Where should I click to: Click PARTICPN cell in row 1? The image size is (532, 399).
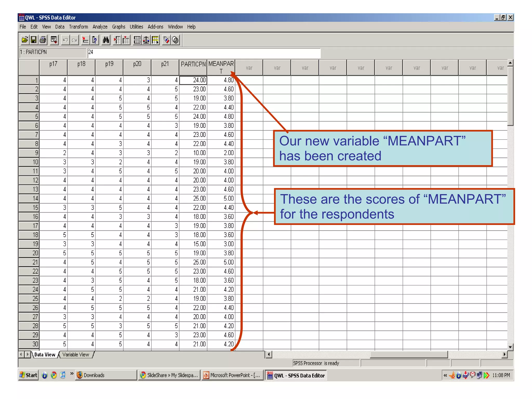click(x=193, y=80)
